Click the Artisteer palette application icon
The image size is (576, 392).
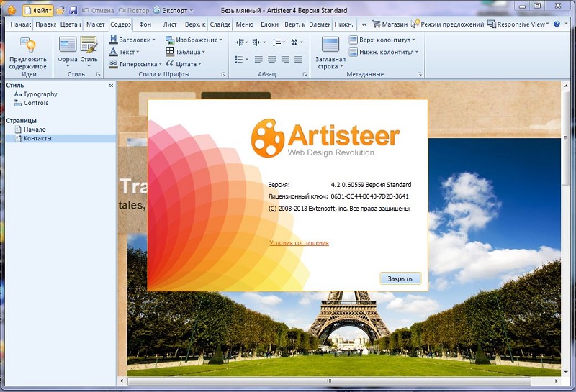pyautogui.click(x=12, y=9)
